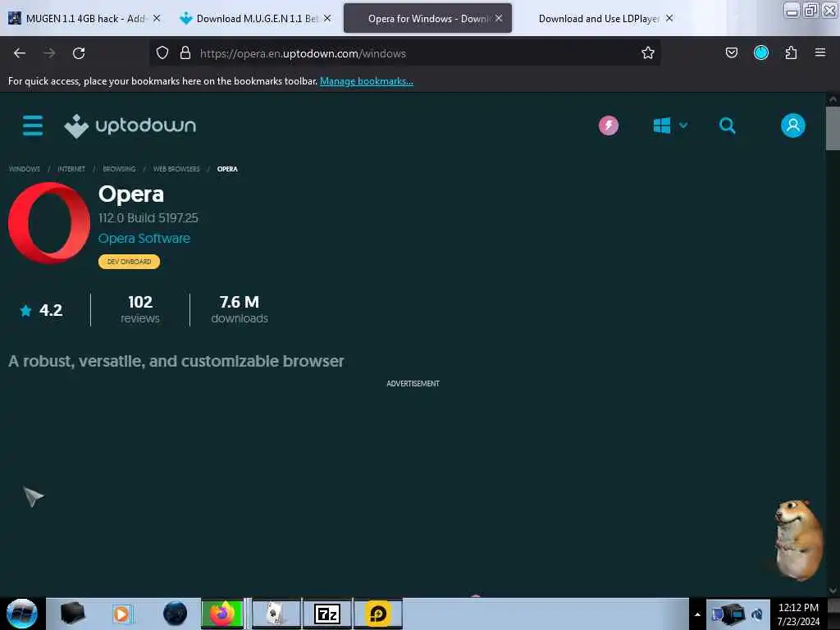The height and width of the screenshot is (630, 840).
Task: Close the MUGEN 1.1 4GB hack tab
Action: pyautogui.click(x=157, y=18)
